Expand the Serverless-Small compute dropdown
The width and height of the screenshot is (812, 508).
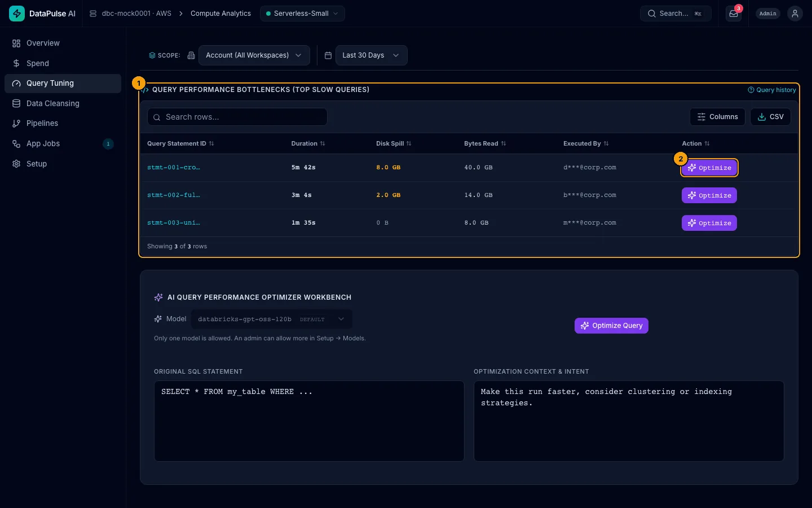[x=302, y=14]
